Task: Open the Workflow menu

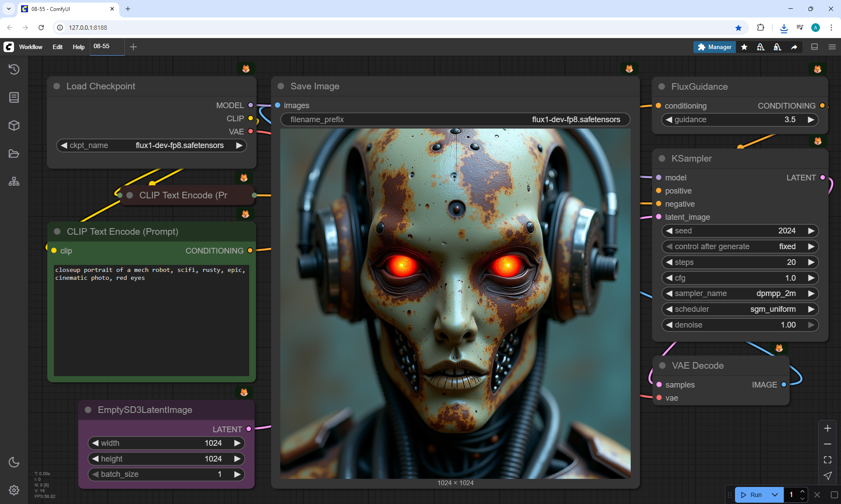Action: 31,47
